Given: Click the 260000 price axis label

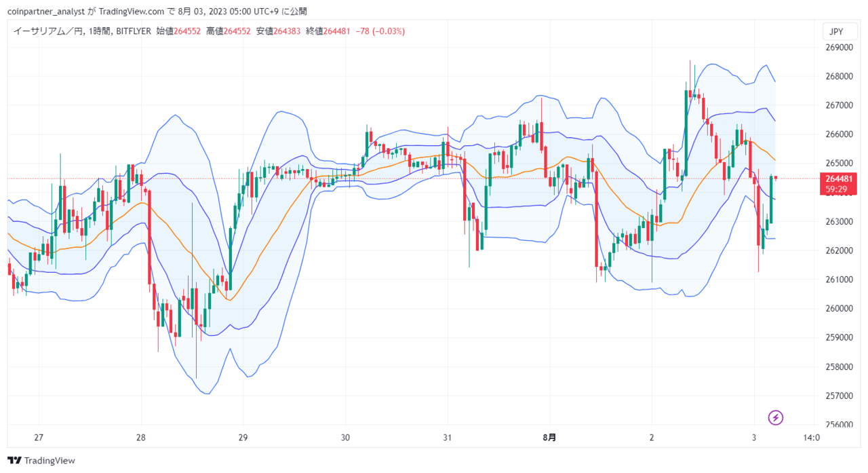Looking at the screenshot, I should pos(839,309).
